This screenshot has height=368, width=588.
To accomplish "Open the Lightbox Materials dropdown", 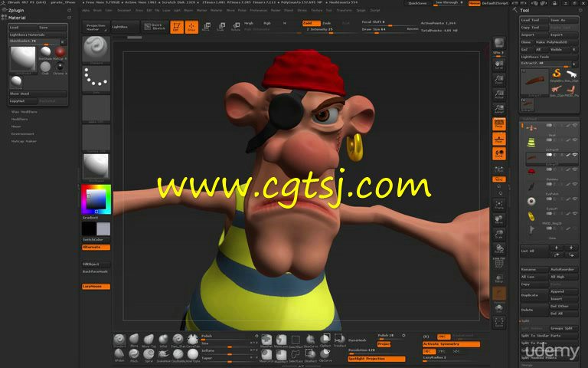I will click(x=38, y=34).
